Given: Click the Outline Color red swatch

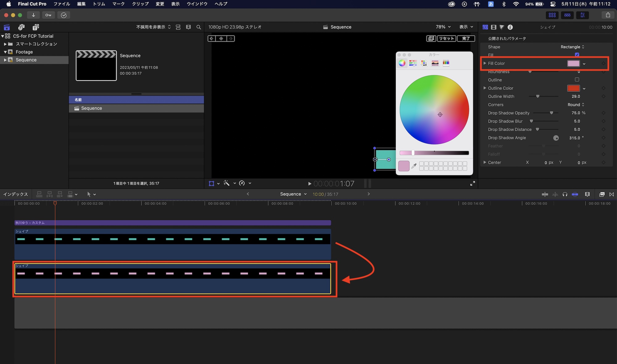Looking at the screenshot, I should (573, 88).
